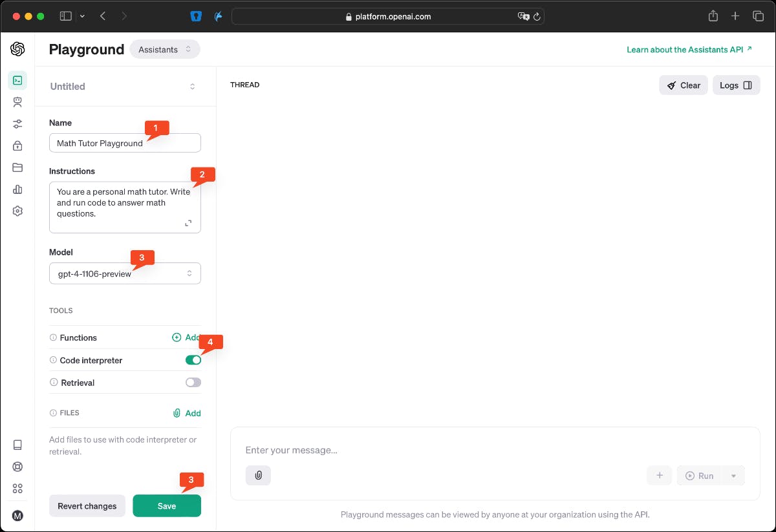Click the THREAD label
776x532 pixels.
point(245,85)
